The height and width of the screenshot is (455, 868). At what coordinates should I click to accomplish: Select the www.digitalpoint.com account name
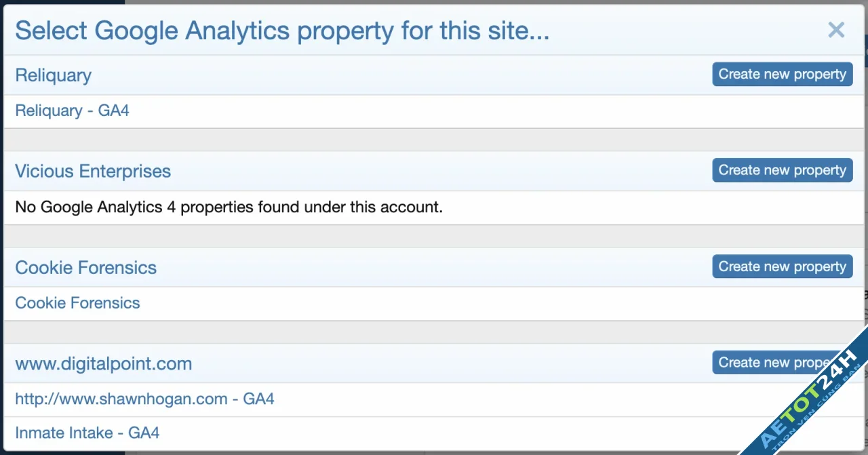click(x=103, y=363)
